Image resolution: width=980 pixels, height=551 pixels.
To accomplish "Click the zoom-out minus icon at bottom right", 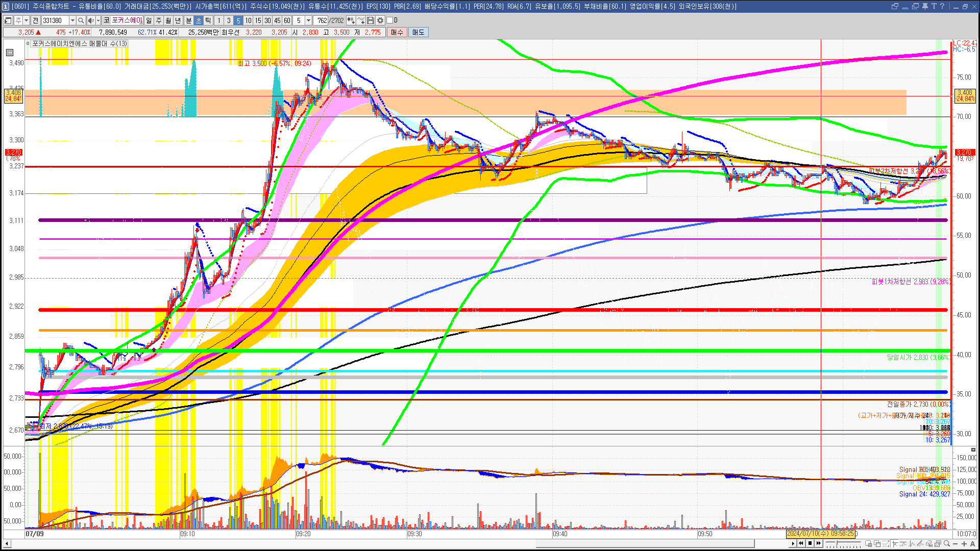I will (x=955, y=544).
